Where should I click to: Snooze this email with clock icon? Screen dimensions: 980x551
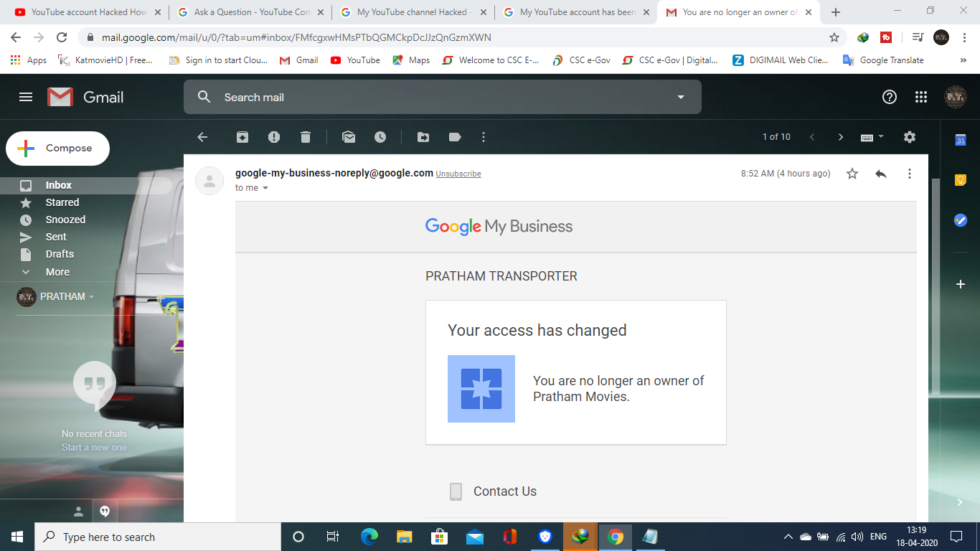coord(380,137)
